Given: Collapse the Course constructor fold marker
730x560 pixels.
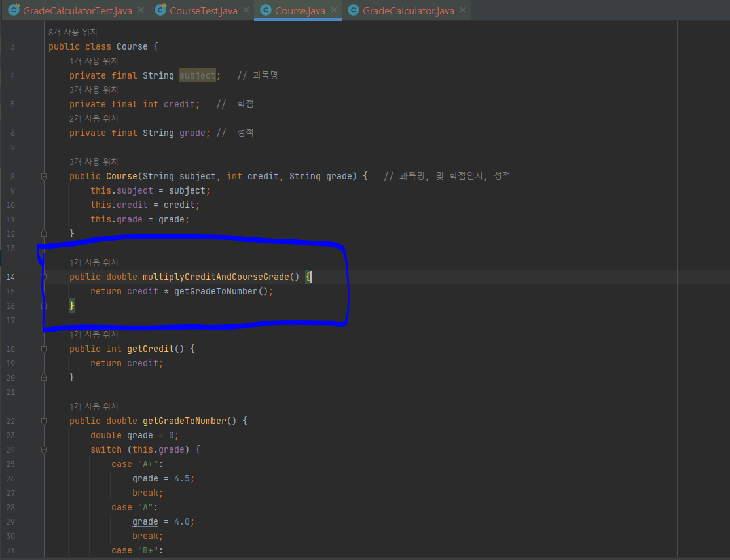Looking at the screenshot, I should (44, 176).
